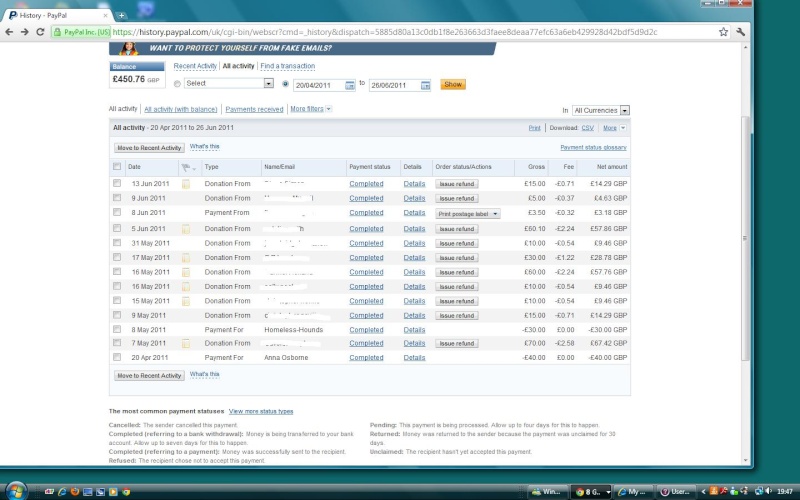Go back with the browser back arrow
Image resolution: width=800 pixels, height=500 pixels.
[9, 32]
